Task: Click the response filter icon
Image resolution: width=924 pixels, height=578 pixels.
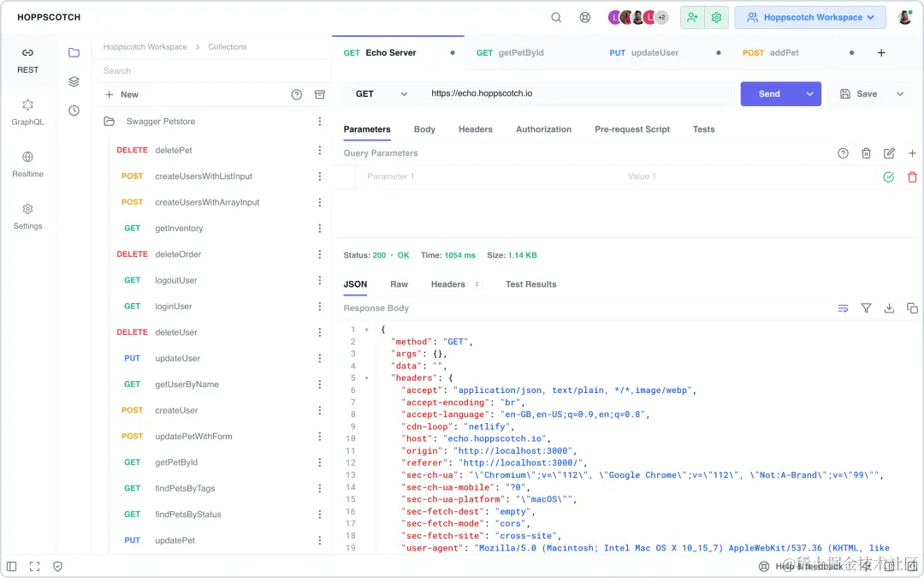Action: (x=866, y=308)
